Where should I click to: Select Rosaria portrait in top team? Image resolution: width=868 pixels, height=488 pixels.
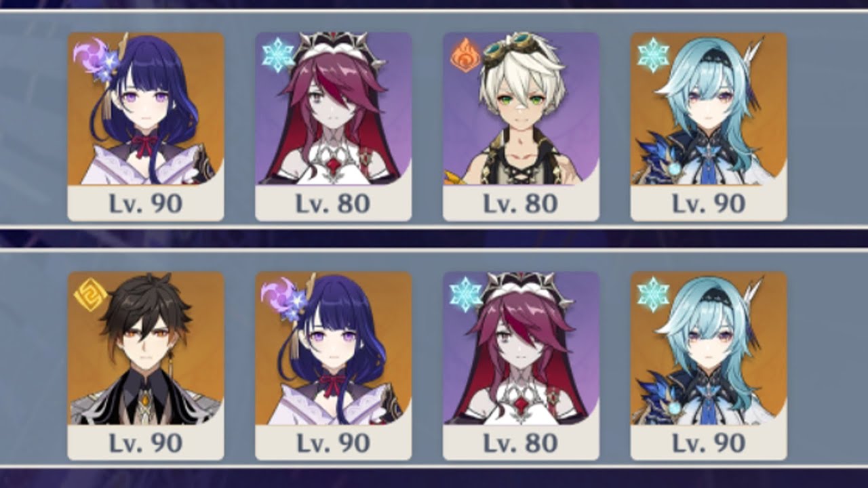(333, 108)
